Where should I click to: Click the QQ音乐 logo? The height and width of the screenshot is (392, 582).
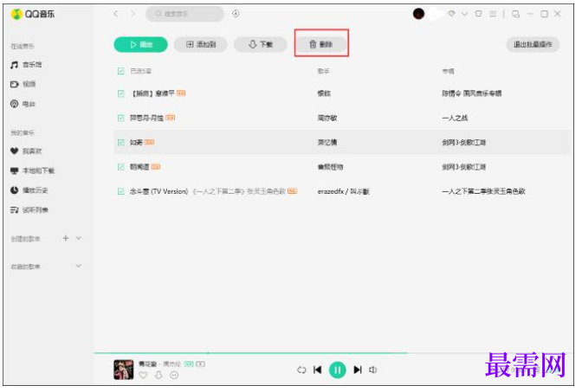33,14
